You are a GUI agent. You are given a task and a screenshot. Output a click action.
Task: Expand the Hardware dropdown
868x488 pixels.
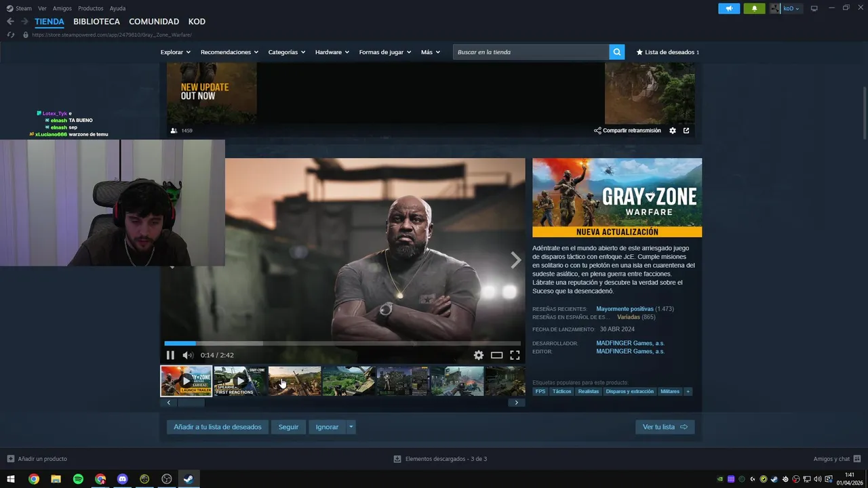click(332, 52)
